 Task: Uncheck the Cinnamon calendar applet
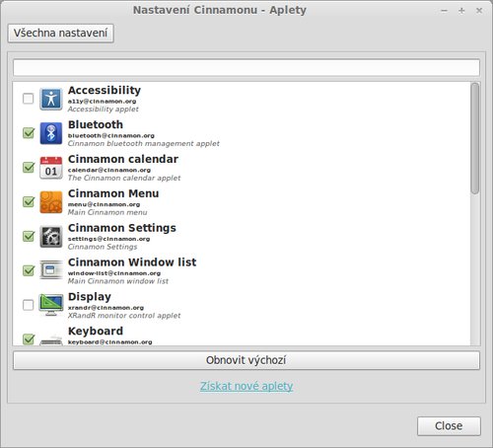coord(29,167)
